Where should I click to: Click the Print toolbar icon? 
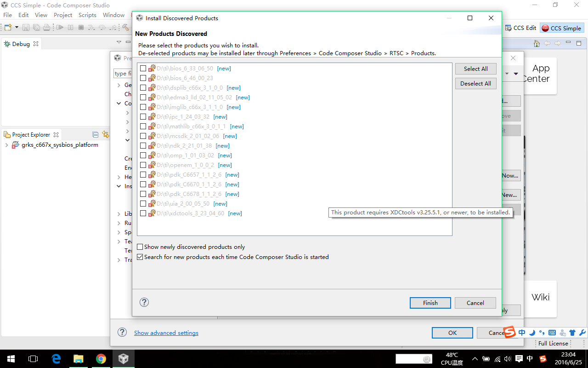coord(46,28)
